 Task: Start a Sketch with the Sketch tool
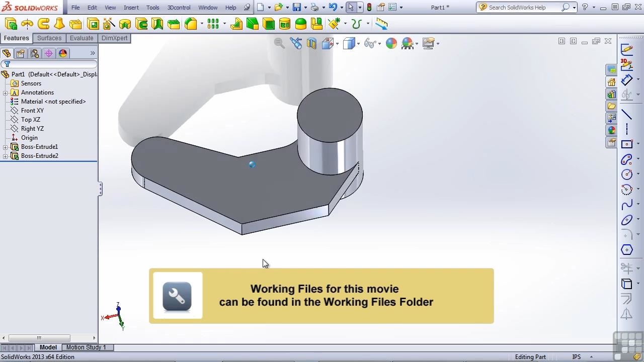coord(626,49)
